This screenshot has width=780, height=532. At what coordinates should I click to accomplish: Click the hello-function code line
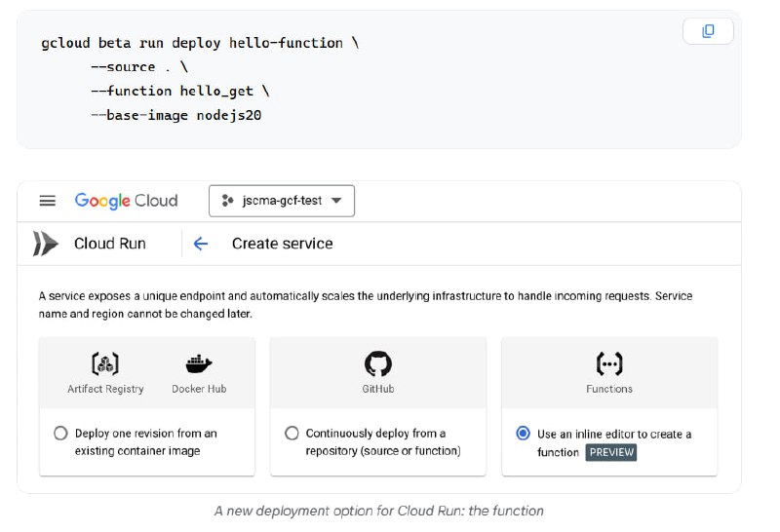pyautogui.click(x=200, y=43)
